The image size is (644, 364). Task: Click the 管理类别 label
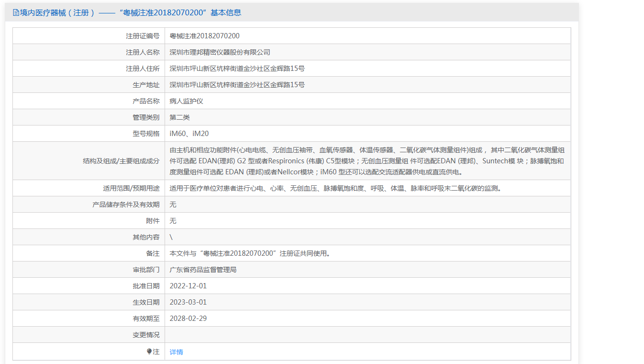pyautogui.click(x=146, y=117)
